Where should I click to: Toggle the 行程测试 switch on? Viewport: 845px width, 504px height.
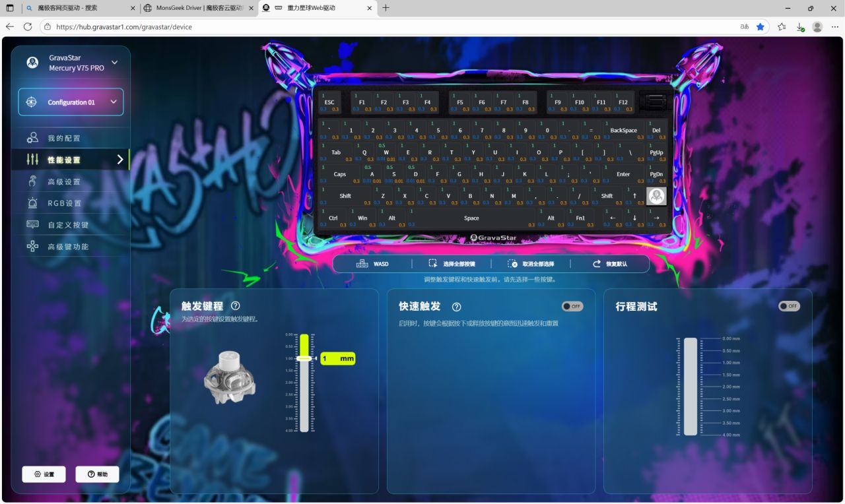click(x=789, y=306)
